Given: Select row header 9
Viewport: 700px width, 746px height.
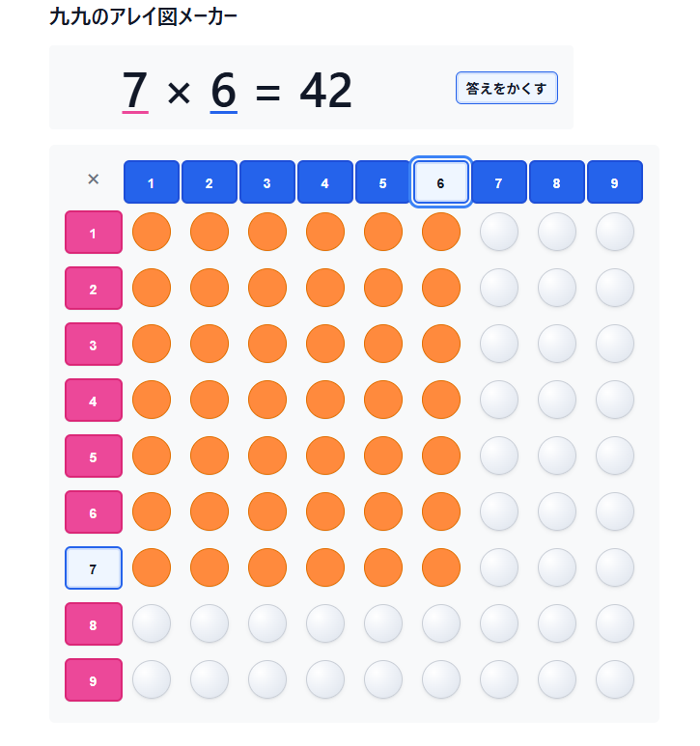Looking at the screenshot, I should (x=94, y=680).
